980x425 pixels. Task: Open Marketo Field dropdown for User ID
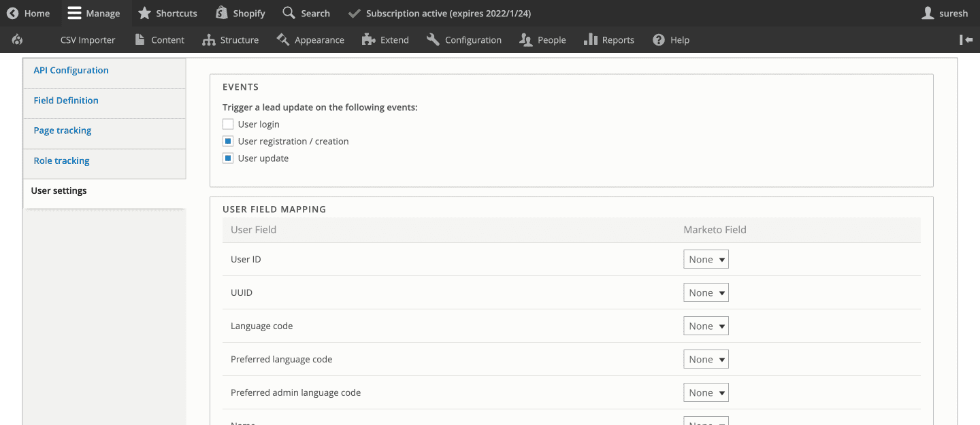tap(706, 260)
